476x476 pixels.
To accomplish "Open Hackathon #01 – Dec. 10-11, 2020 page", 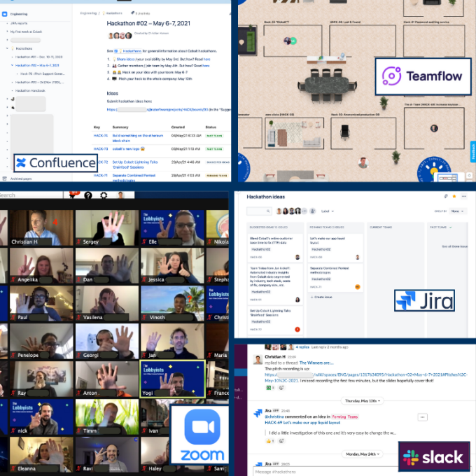I will (39, 57).
